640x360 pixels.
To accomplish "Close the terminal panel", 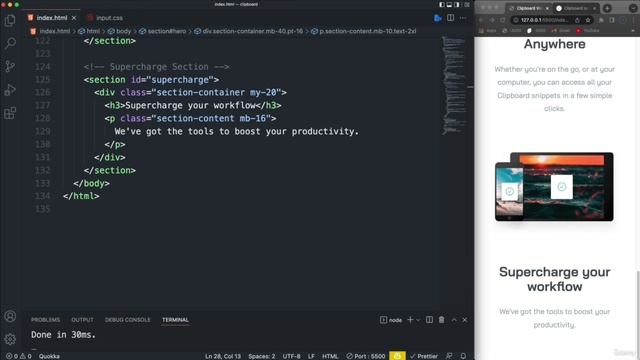I will 465,320.
